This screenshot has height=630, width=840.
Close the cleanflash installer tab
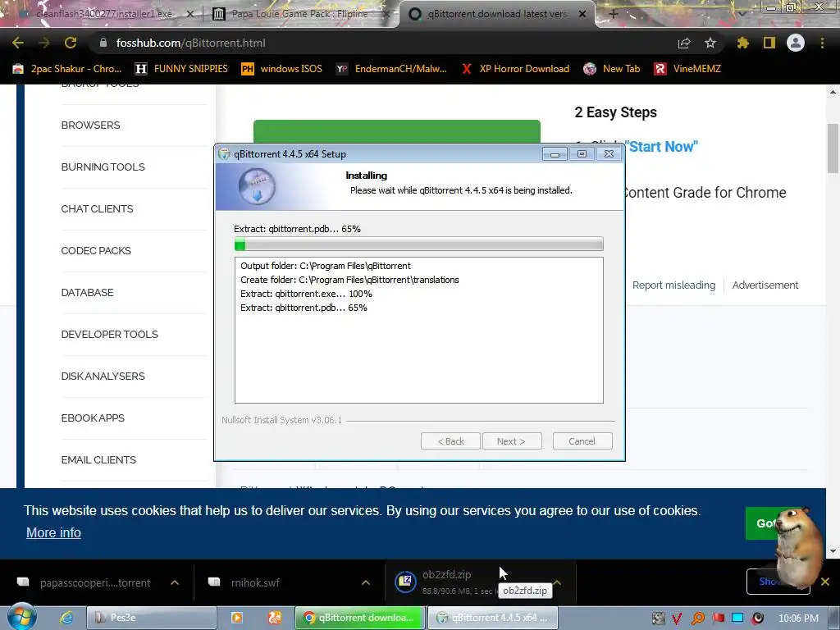(x=189, y=15)
